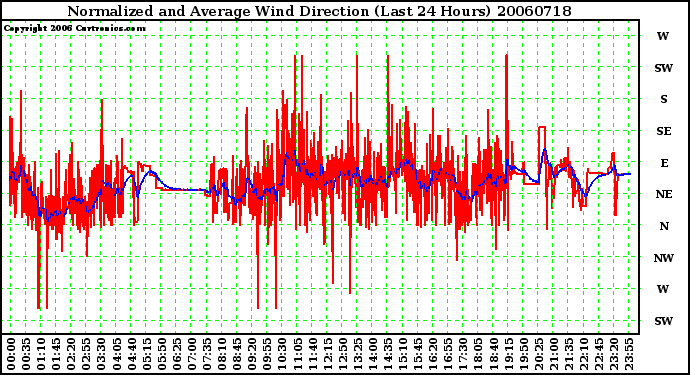The image size is (690, 375).
Task: Click the 08:10 time label
Action: (x=221, y=354)
